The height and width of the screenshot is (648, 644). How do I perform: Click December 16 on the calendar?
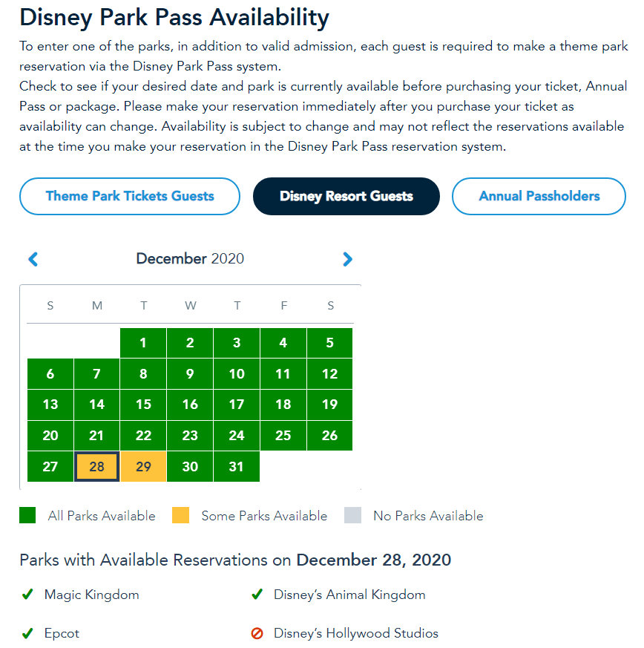tap(191, 405)
